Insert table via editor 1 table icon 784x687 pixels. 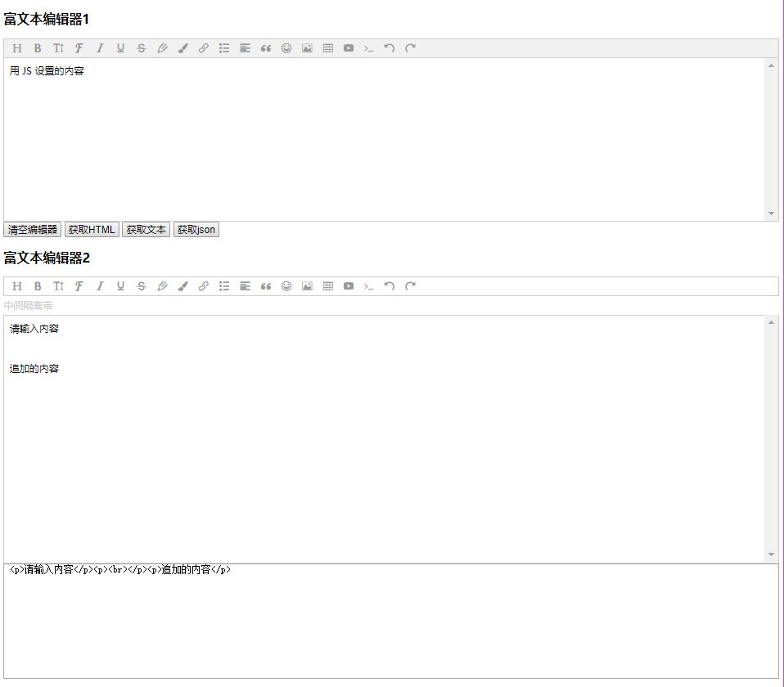click(328, 48)
